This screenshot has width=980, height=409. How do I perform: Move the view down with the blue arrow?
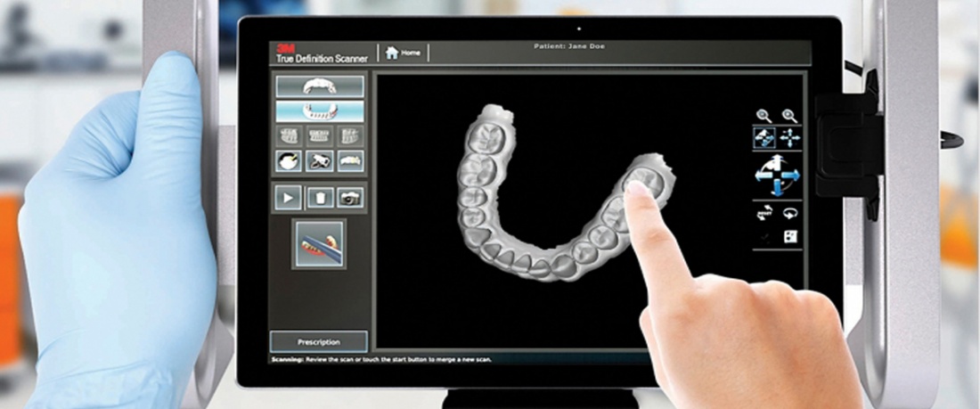pos(778,188)
